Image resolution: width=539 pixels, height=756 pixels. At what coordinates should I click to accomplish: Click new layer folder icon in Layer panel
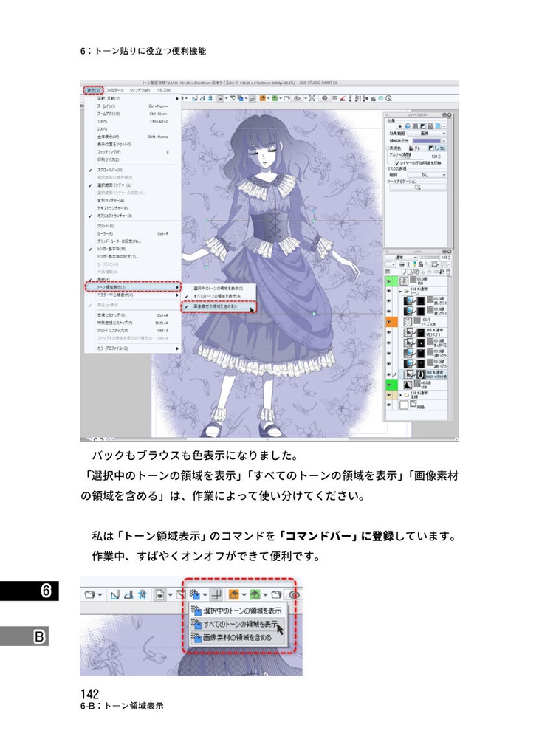pyautogui.click(x=416, y=272)
